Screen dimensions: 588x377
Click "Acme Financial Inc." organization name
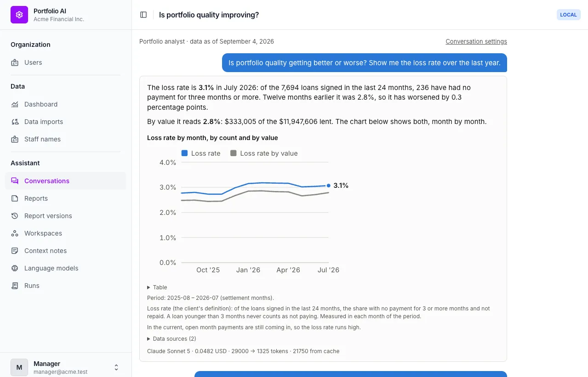[59, 19]
